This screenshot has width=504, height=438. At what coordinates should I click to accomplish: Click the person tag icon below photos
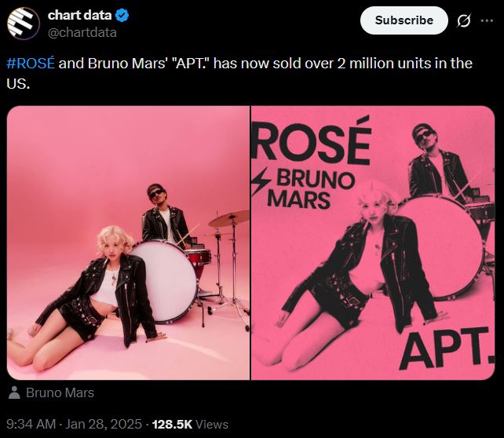point(14,393)
